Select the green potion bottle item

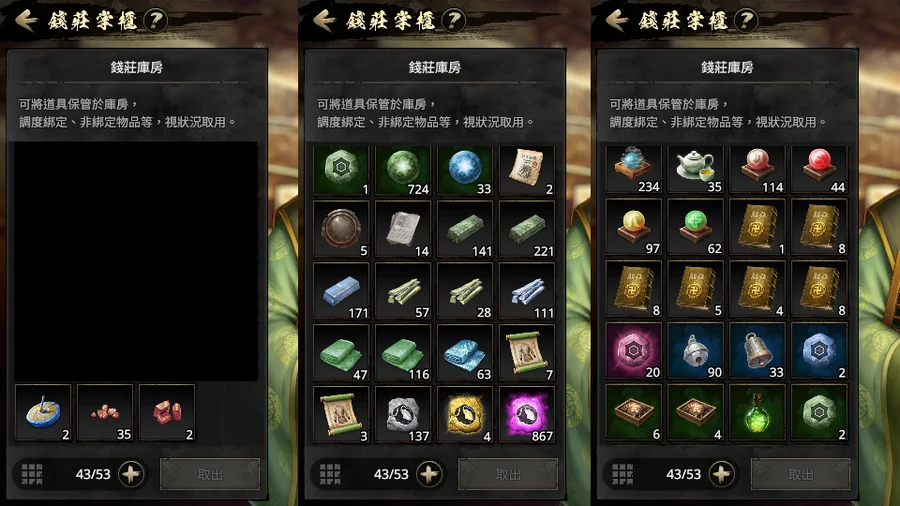point(757,412)
